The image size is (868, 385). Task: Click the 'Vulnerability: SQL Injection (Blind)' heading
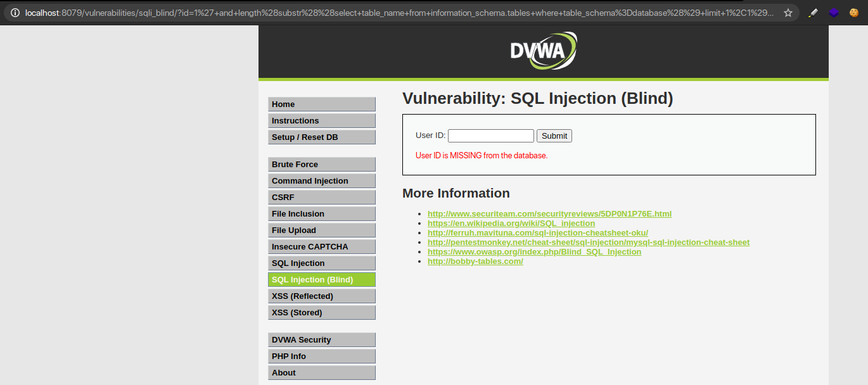coord(537,99)
